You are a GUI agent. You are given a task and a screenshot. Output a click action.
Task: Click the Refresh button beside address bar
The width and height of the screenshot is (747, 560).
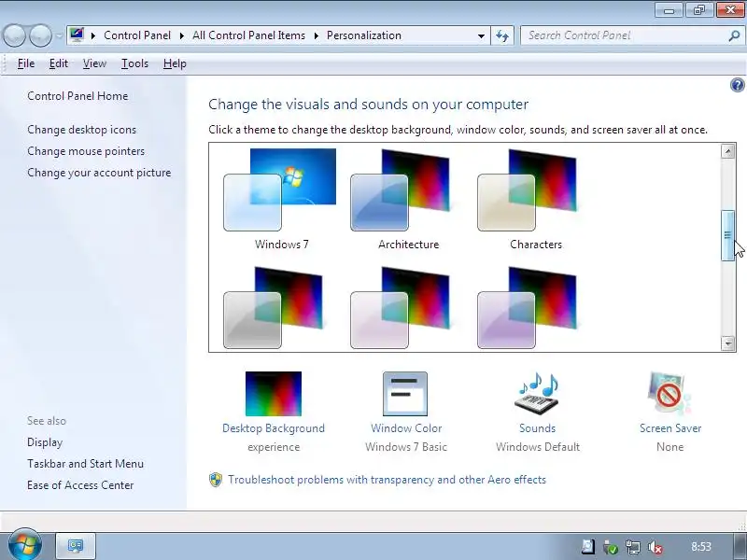pos(502,35)
